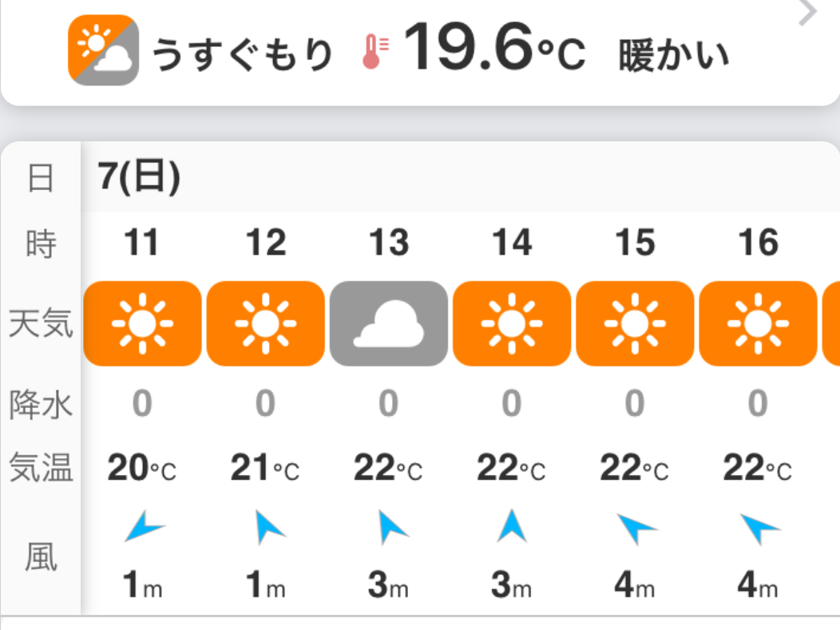Select the sunny icon for 14 o'clock
The image size is (840, 630).
[512, 323]
